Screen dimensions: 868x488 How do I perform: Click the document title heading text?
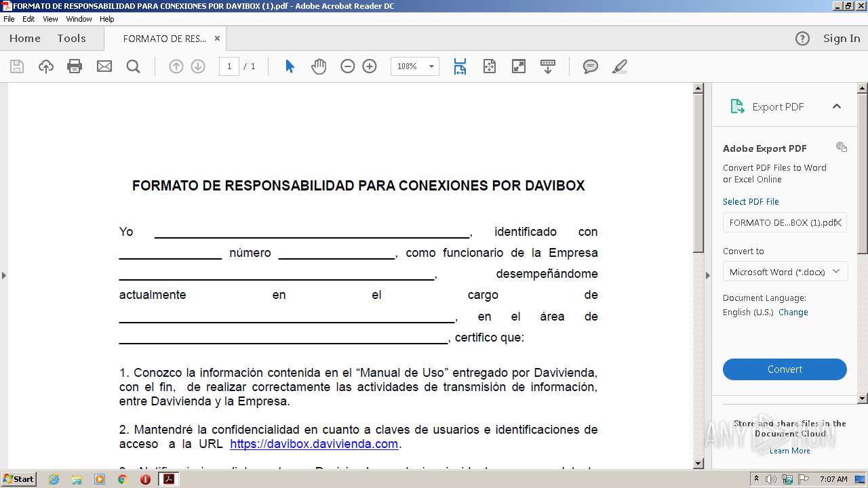coord(358,186)
